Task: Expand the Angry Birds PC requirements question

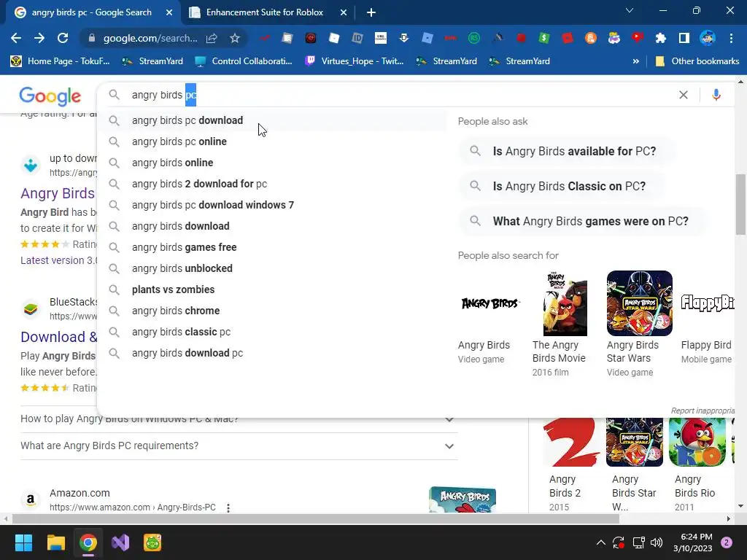Action: (x=239, y=446)
